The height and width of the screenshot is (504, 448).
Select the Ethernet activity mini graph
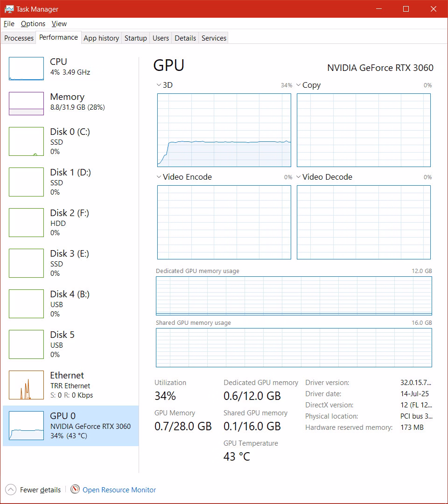pos(26,385)
